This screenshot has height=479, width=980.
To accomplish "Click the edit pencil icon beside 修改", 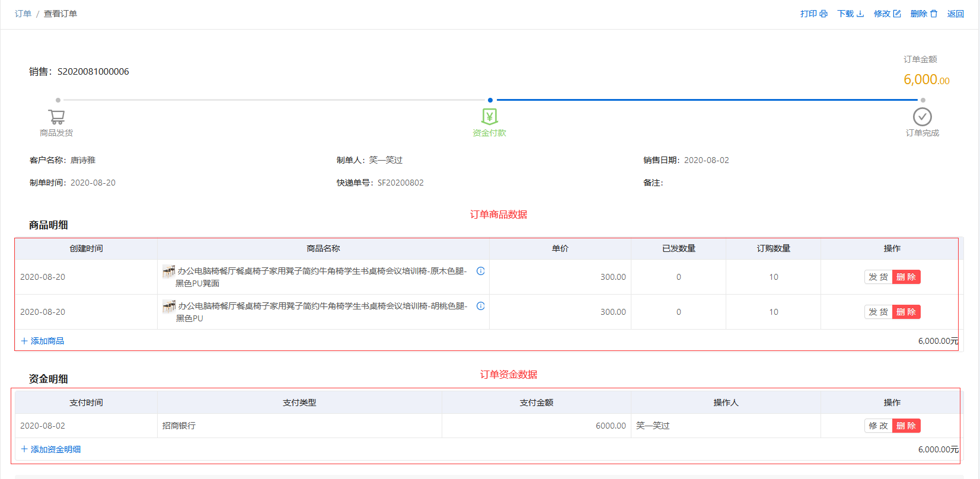I will [x=897, y=14].
